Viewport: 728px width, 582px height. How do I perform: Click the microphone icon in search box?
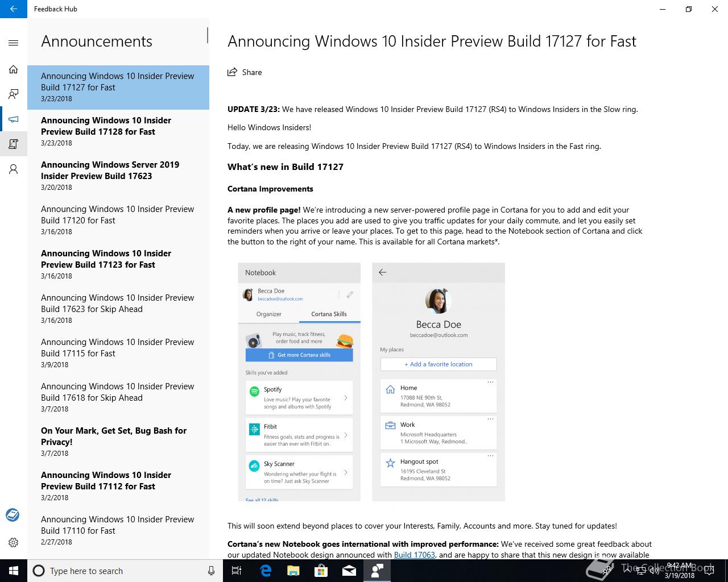point(211,571)
